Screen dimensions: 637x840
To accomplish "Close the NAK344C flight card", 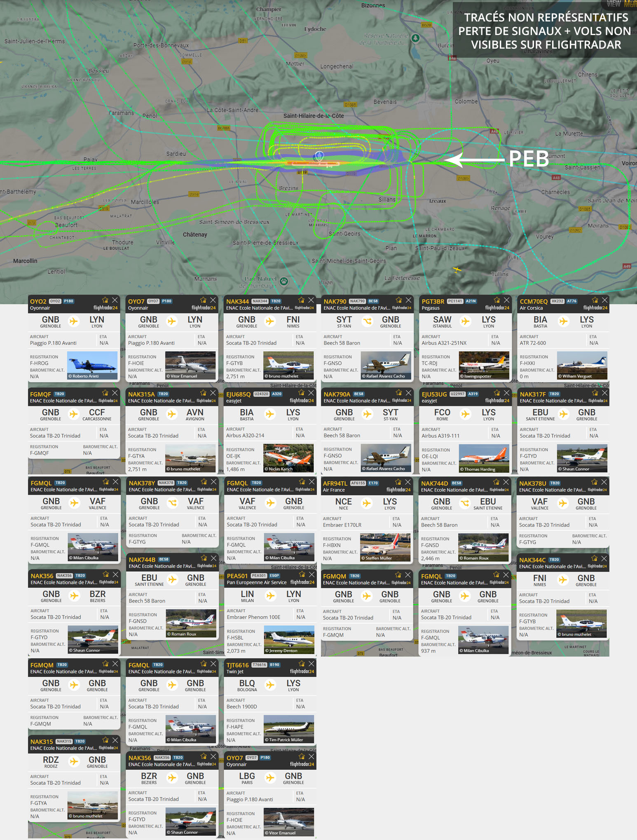I will tap(604, 558).
